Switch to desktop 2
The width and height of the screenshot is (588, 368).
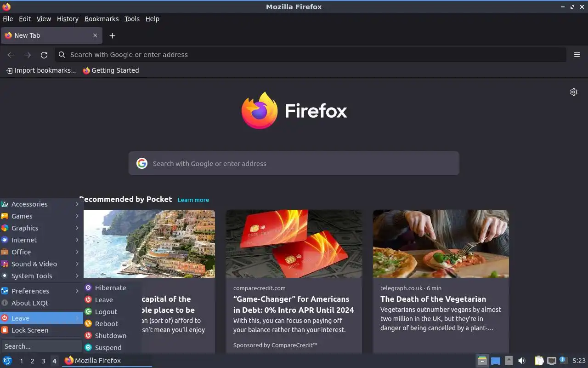pos(32,361)
